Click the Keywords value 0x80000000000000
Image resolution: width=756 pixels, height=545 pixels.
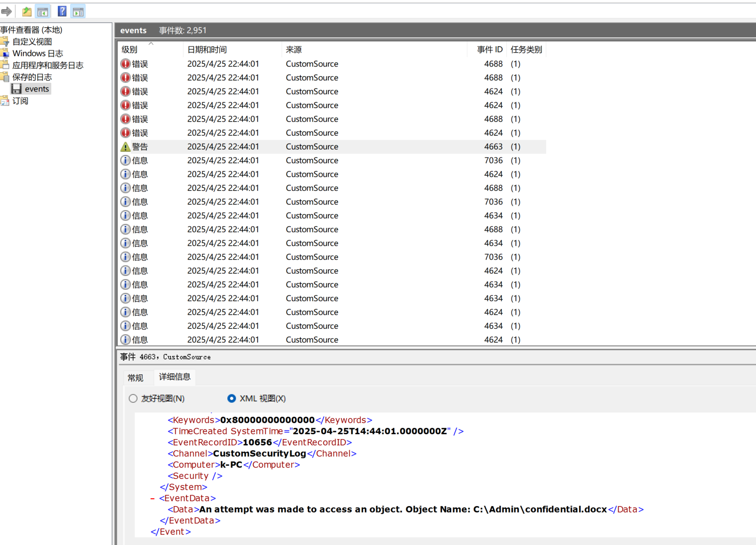point(268,420)
